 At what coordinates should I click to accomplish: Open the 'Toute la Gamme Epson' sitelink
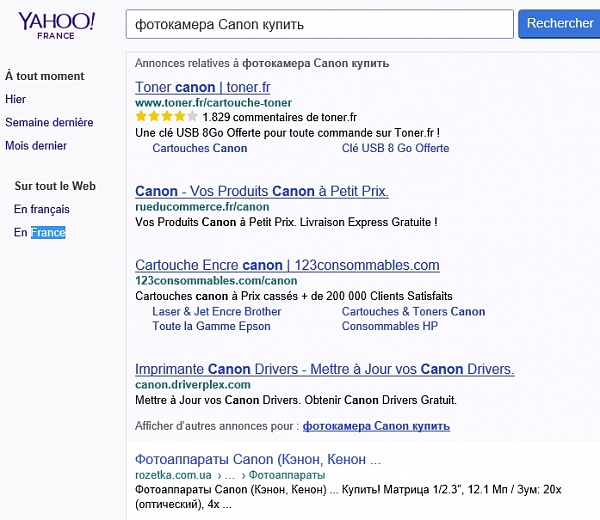click(211, 326)
